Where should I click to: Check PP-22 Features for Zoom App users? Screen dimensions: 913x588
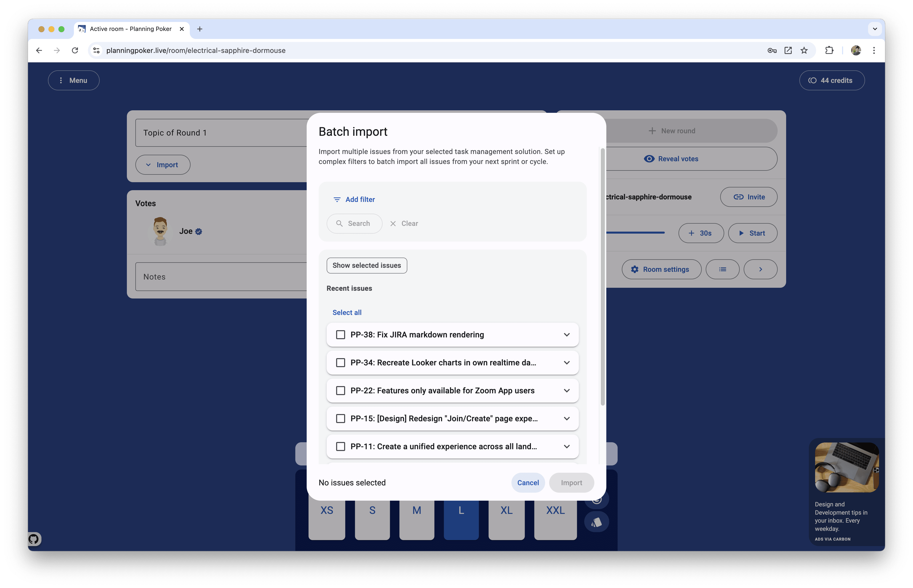(340, 391)
